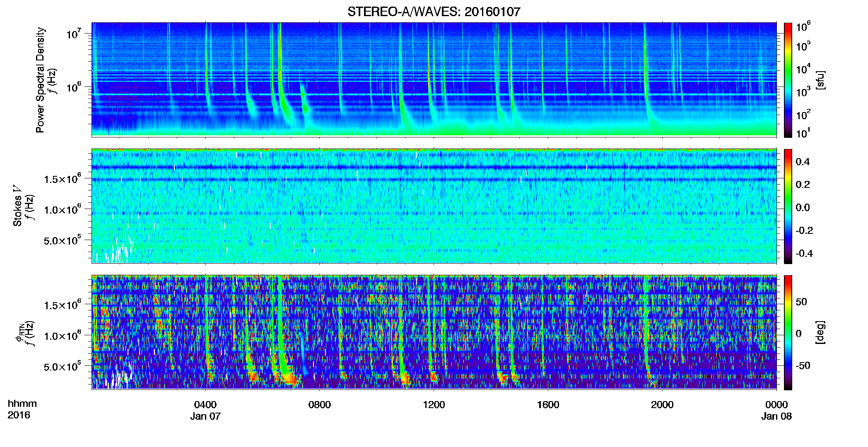The image size is (868, 447).
Task: Click the Power Spectral Density spectrogram panel
Action: point(434,79)
